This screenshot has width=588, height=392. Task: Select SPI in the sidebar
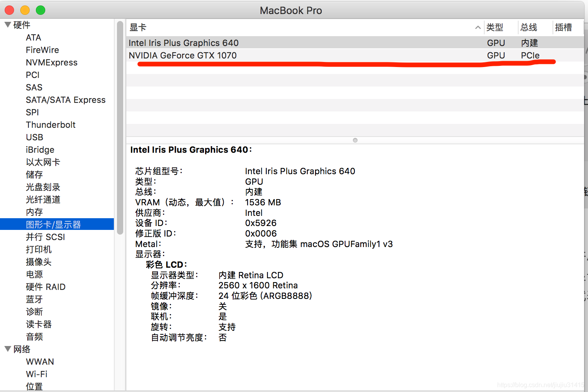pos(32,112)
